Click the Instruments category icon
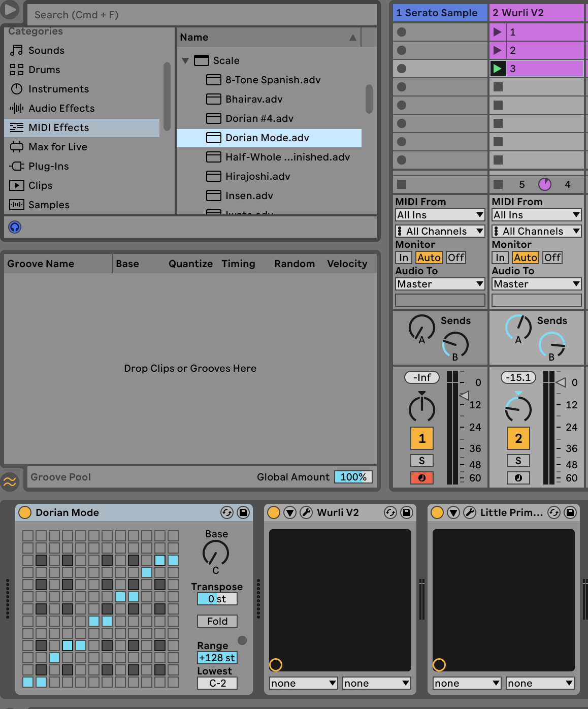The height and width of the screenshot is (709, 588). pos(17,89)
